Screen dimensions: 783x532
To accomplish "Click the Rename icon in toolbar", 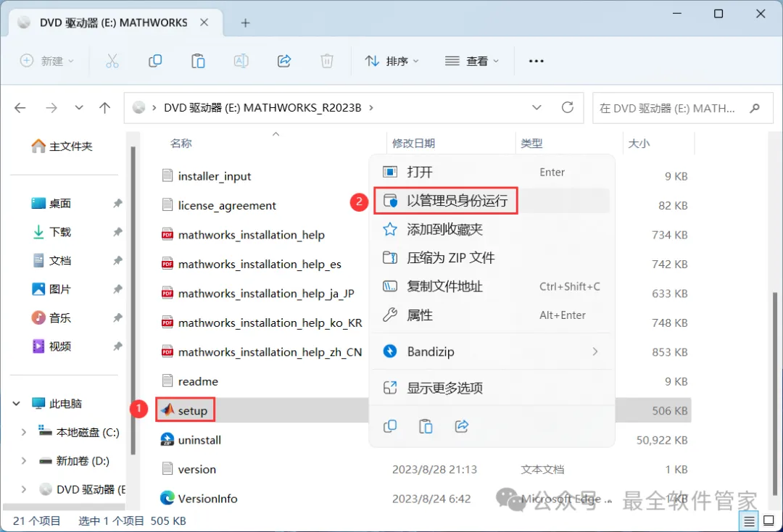I will [x=241, y=61].
